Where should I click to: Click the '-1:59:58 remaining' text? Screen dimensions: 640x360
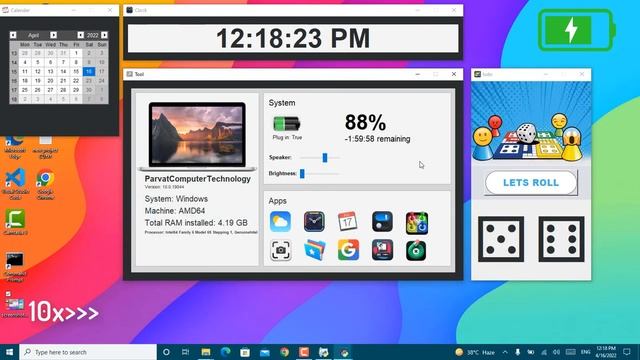point(377,139)
